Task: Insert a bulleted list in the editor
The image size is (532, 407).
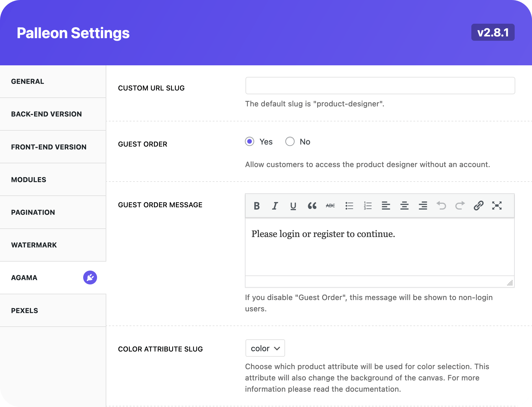Action: [349, 206]
